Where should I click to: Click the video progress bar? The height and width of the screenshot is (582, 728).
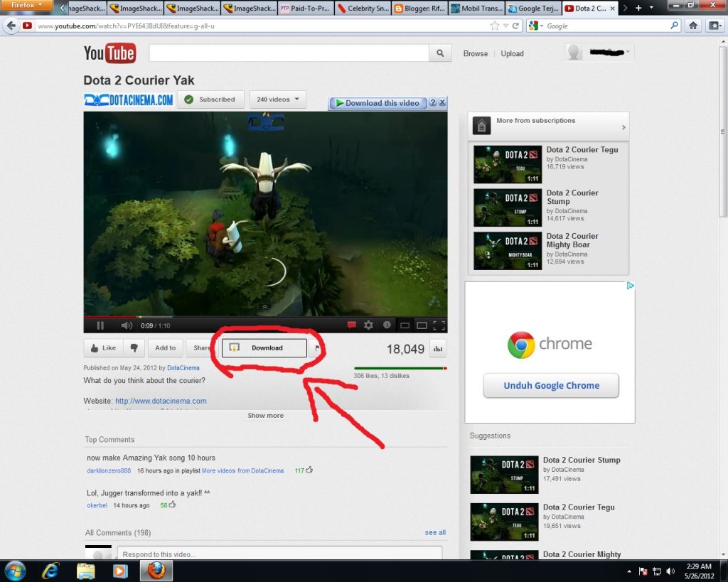click(x=266, y=317)
